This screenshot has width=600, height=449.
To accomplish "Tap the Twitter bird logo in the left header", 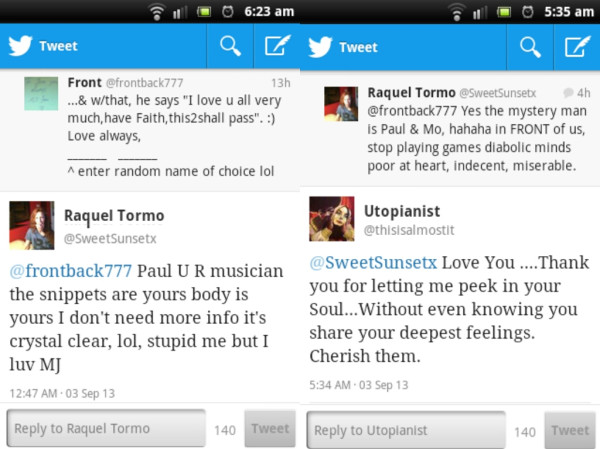I will pyautogui.click(x=20, y=46).
